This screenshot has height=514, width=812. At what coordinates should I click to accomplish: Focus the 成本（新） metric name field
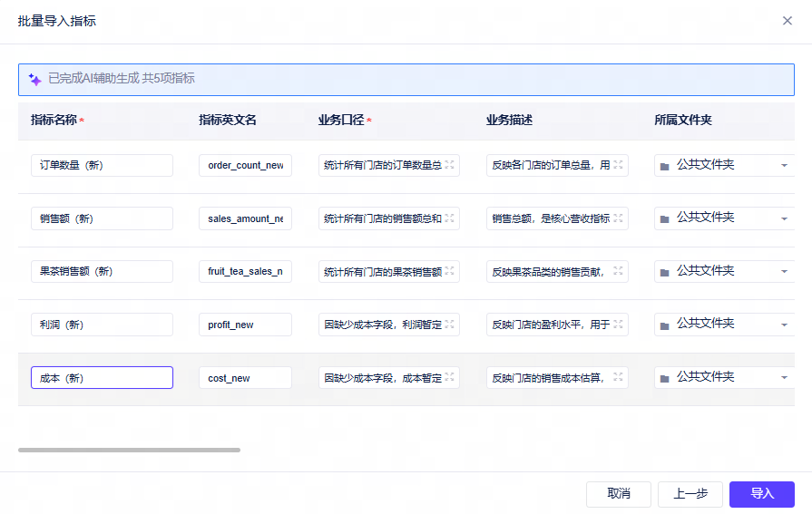102,377
